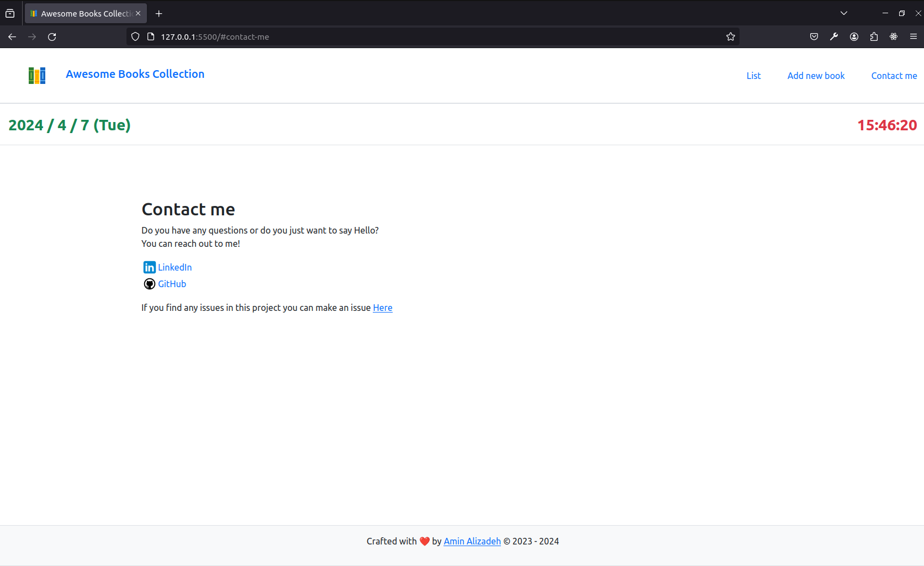
Task: Open the Firefox View icon
Action: 10,13
